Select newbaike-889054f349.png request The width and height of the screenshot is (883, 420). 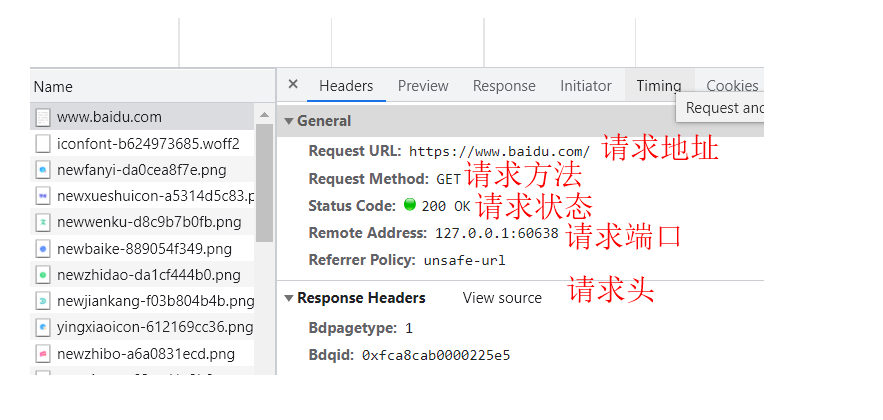point(142,249)
